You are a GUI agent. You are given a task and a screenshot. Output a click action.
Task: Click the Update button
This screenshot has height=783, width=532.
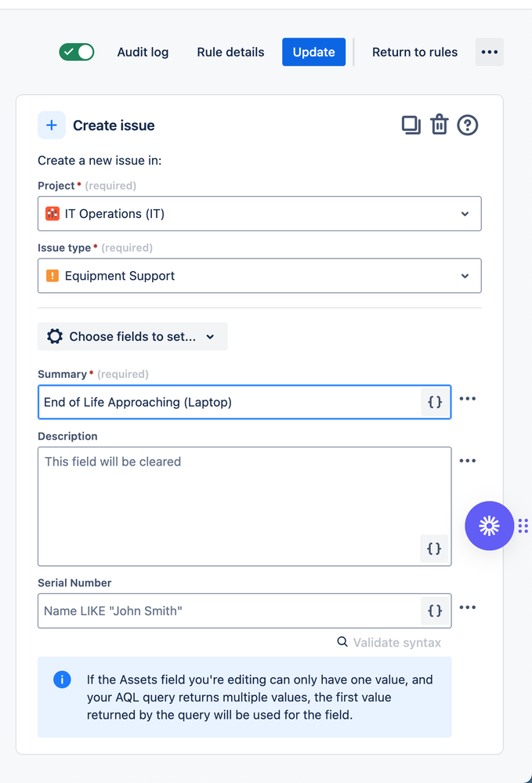pos(314,52)
